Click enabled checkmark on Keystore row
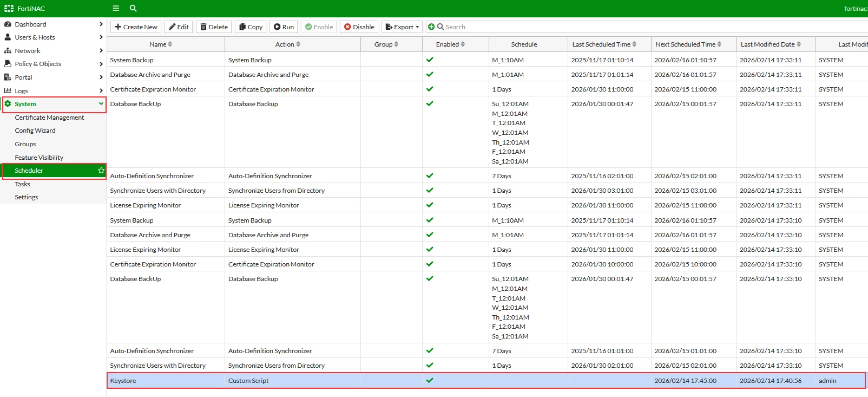The image size is (868, 397). (x=430, y=380)
